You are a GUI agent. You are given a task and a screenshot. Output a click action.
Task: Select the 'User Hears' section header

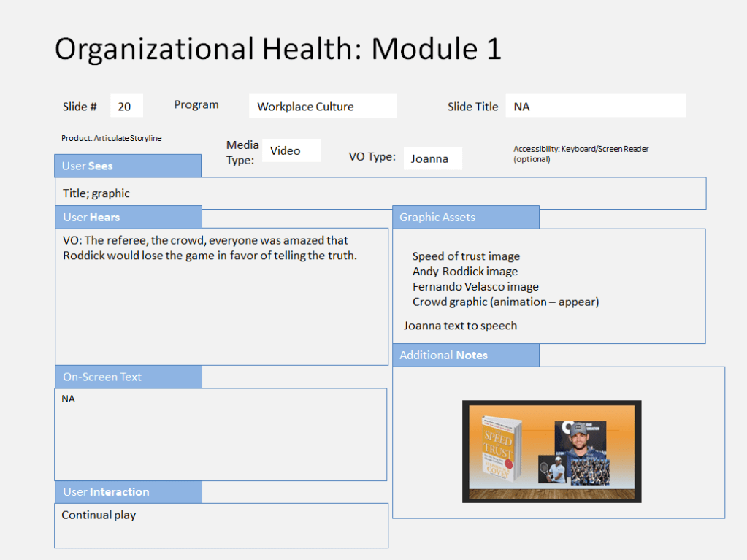128,217
